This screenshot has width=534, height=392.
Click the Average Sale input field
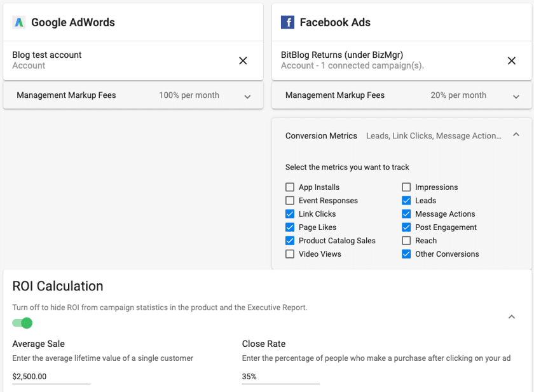[51, 377]
